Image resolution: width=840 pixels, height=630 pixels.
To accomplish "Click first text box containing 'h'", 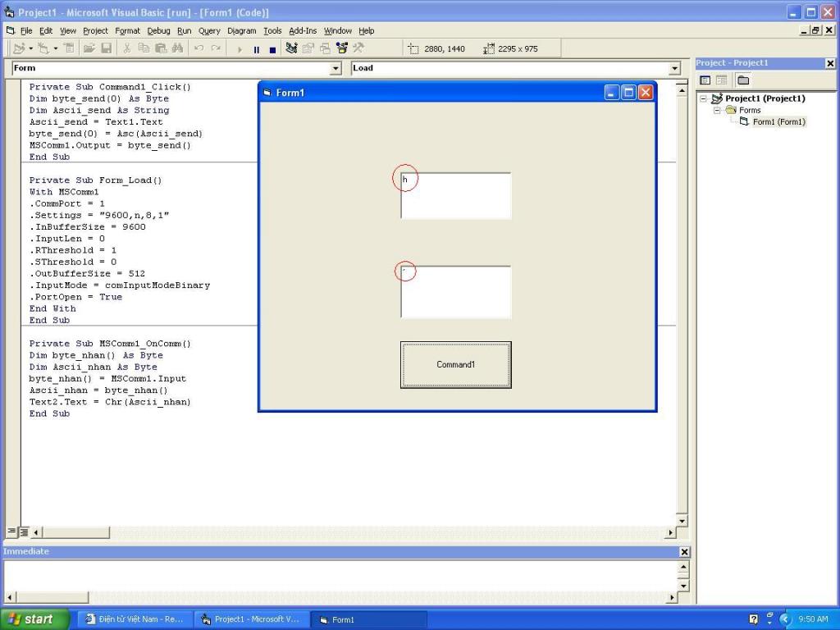I will point(456,195).
